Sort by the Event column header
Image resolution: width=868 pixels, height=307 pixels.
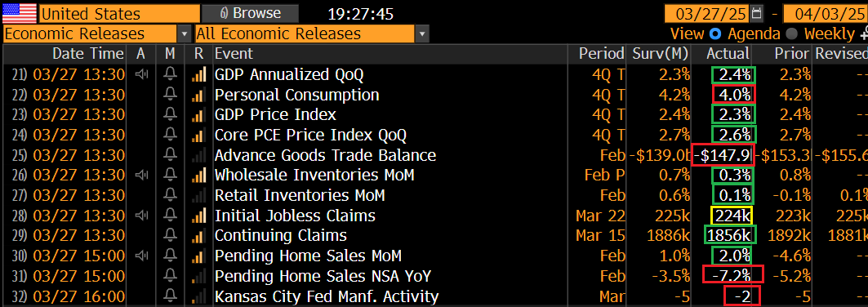tap(233, 54)
